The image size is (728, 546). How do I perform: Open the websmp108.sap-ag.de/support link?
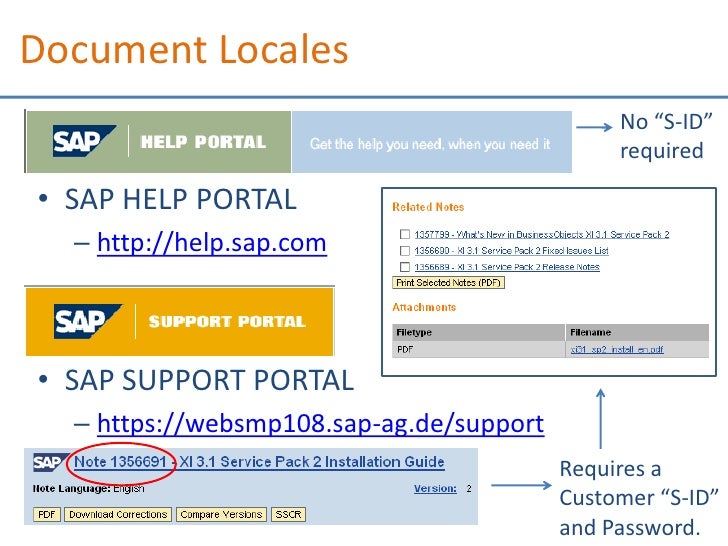click(320, 423)
